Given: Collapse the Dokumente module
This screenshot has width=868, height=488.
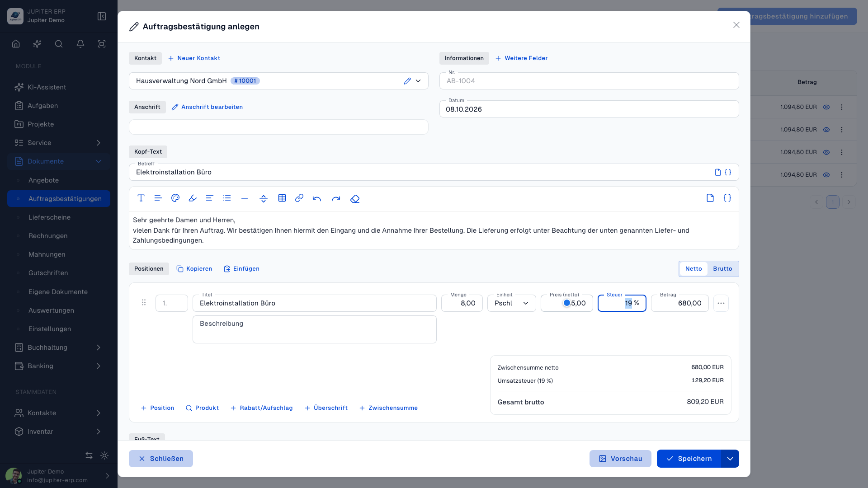Looking at the screenshot, I should (x=59, y=161).
